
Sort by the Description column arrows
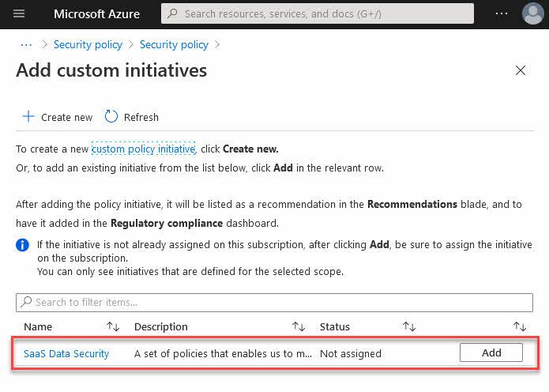point(298,326)
